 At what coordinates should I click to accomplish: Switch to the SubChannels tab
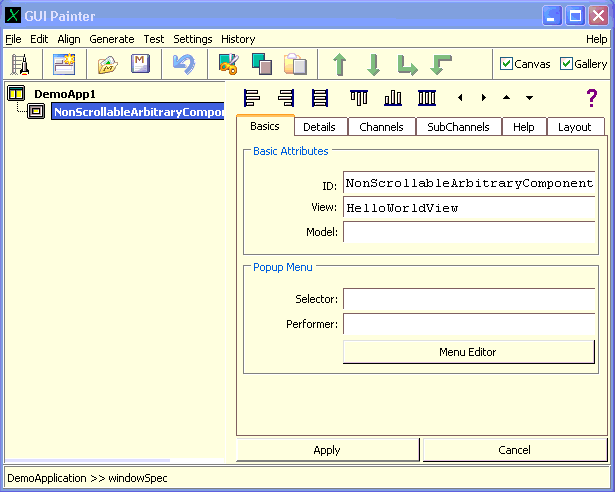click(458, 127)
